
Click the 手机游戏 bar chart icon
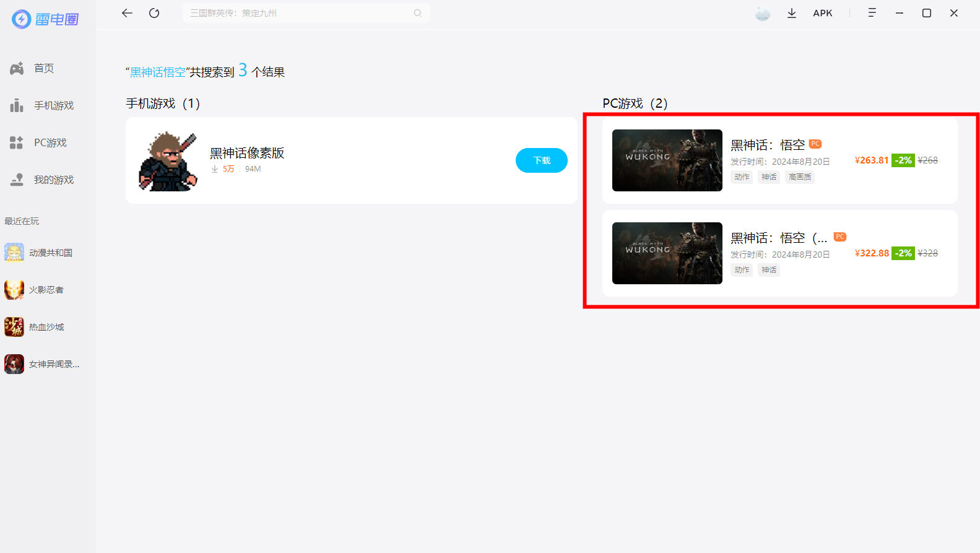[17, 105]
